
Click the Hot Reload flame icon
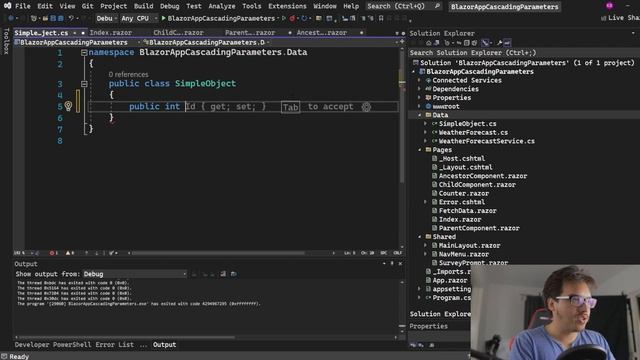(292, 18)
